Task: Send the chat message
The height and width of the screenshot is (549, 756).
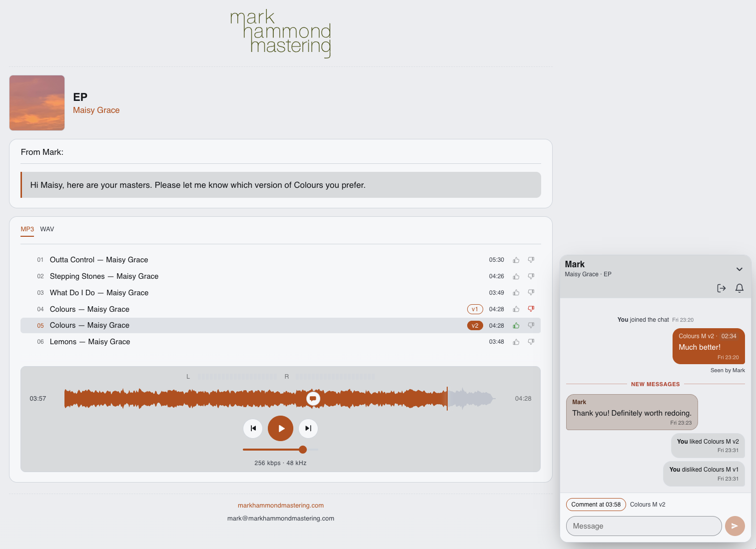Action: (735, 526)
